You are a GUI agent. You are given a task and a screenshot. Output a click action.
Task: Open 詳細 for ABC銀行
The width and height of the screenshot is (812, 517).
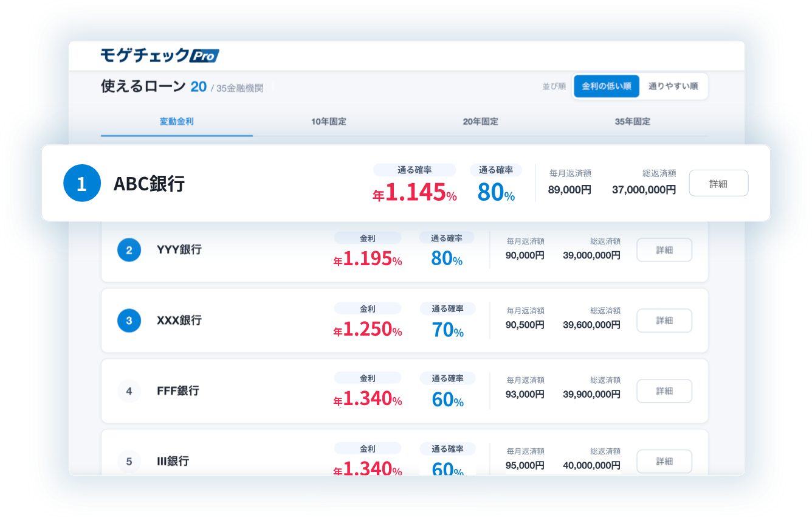click(x=718, y=183)
